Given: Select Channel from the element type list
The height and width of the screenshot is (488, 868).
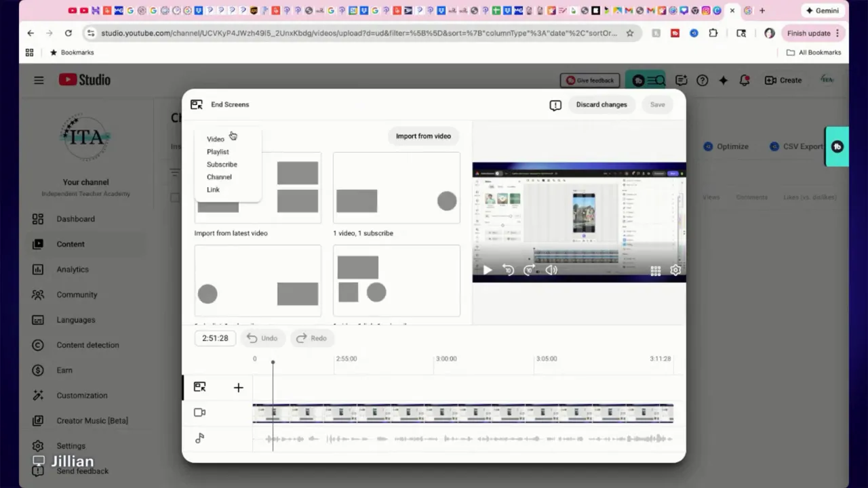Looking at the screenshot, I should pyautogui.click(x=219, y=177).
